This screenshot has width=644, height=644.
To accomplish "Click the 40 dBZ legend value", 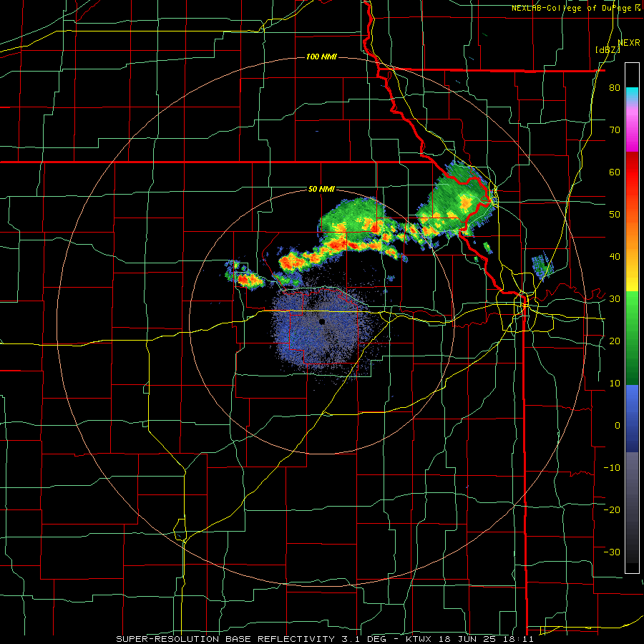I will (x=615, y=257).
